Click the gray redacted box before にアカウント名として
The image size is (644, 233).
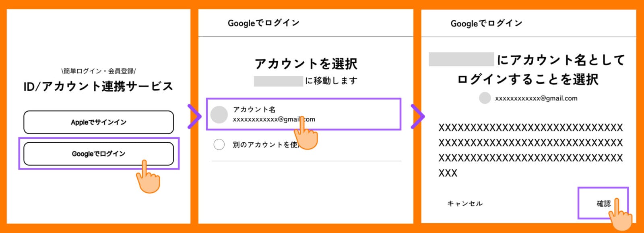click(x=461, y=59)
